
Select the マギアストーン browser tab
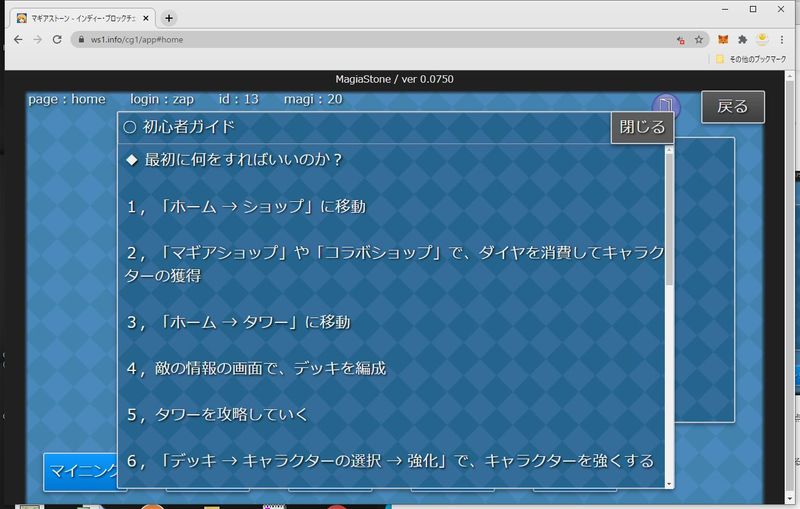click(x=80, y=18)
